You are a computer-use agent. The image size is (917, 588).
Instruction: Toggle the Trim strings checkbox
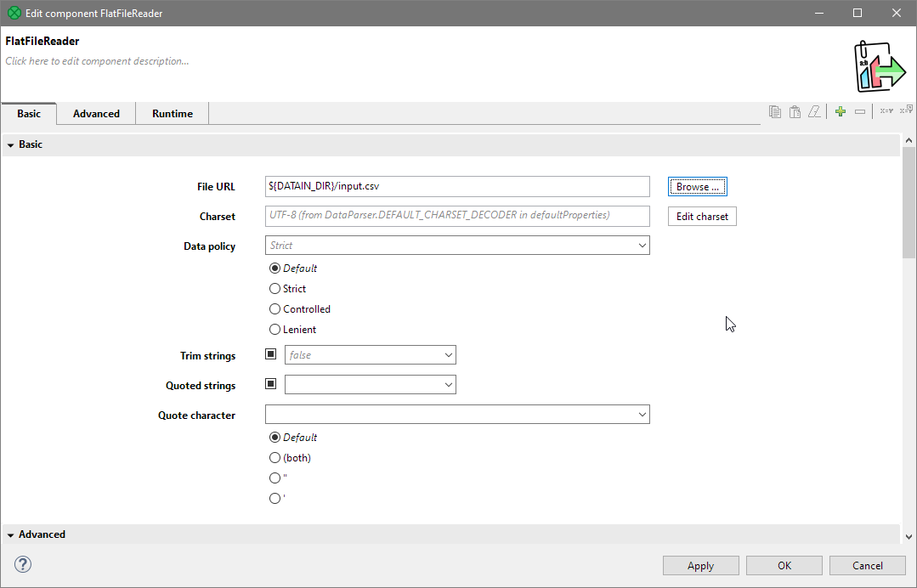[x=270, y=353]
